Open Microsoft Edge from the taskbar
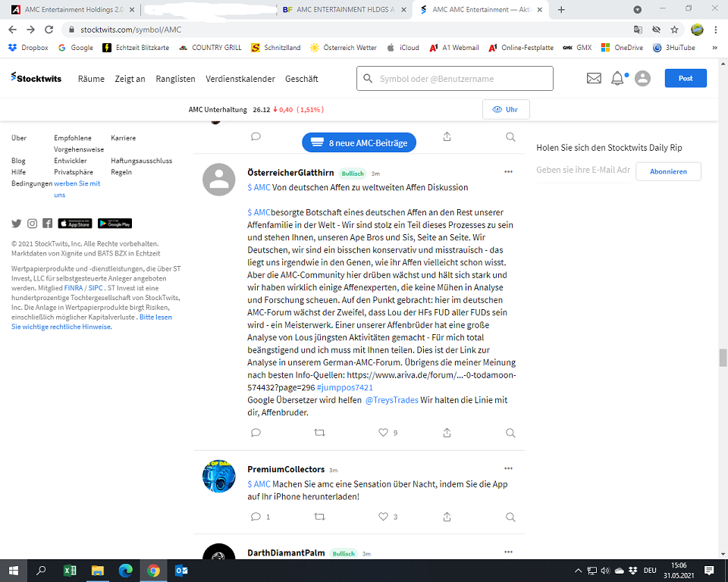Image resolution: width=728 pixels, height=582 pixels. [x=125, y=571]
